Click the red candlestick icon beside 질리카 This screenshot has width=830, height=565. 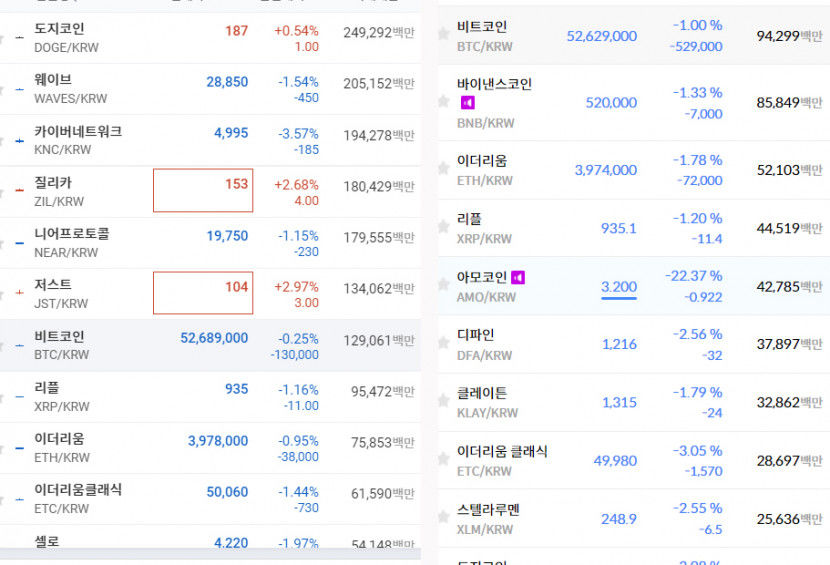20,190
